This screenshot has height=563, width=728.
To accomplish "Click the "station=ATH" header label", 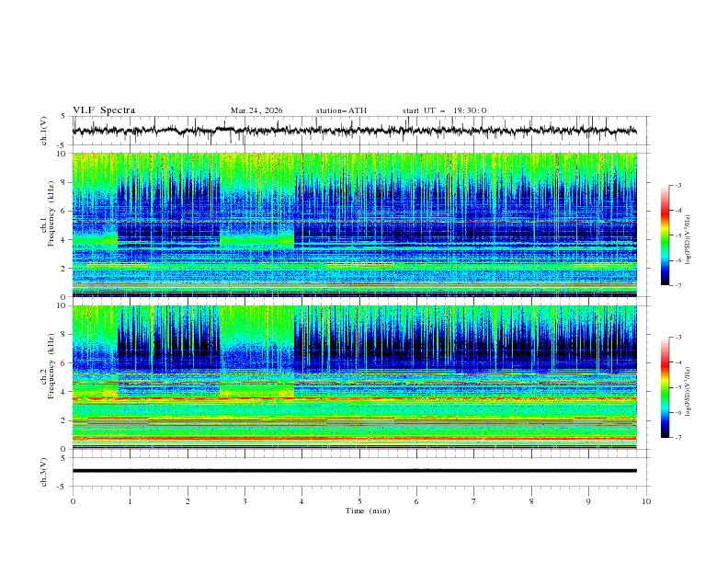I will pos(341,110).
